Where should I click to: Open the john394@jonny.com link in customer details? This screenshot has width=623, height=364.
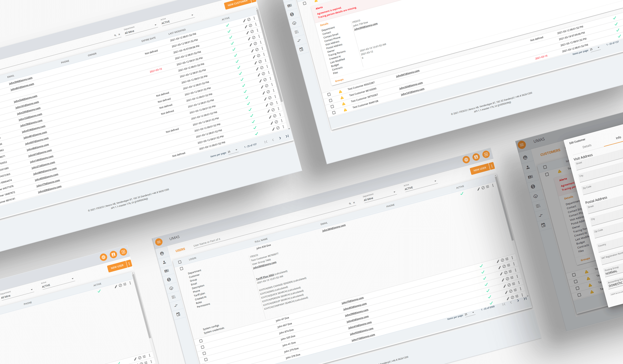[x=366, y=27]
